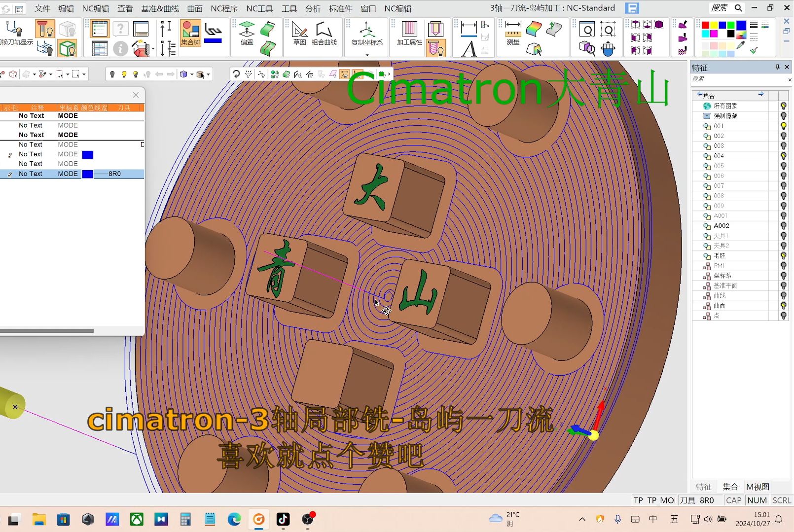Click the large letter A text tool
The width and height of the screenshot is (794, 532).
[469, 49]
